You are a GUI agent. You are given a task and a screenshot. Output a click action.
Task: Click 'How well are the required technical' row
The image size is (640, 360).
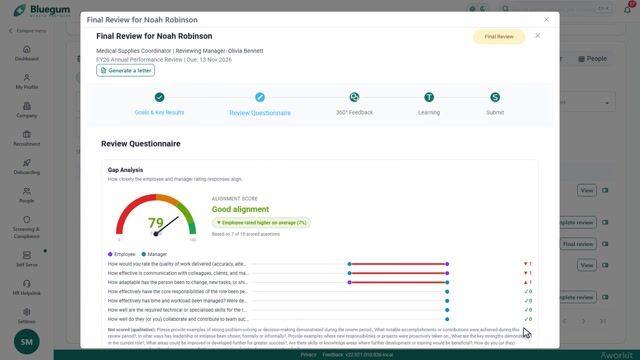pos(320,310)
